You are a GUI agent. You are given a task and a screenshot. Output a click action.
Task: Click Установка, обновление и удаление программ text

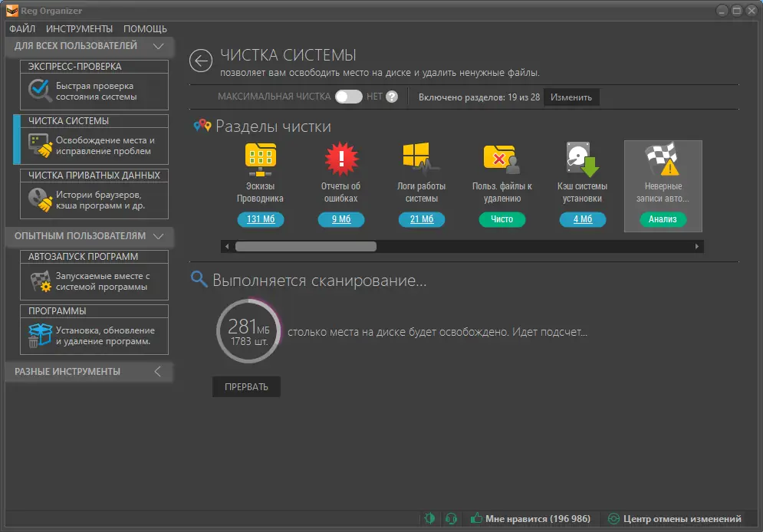[x=105, y=336]
